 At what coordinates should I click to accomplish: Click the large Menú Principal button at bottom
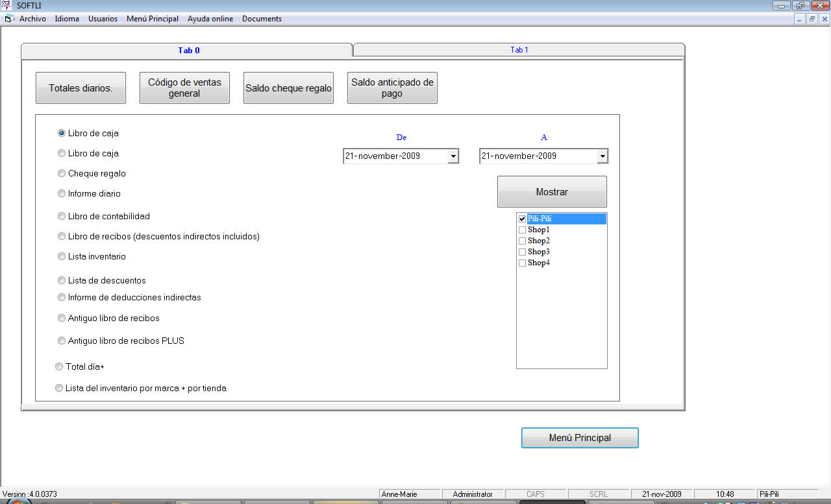(x=580, y=438)
